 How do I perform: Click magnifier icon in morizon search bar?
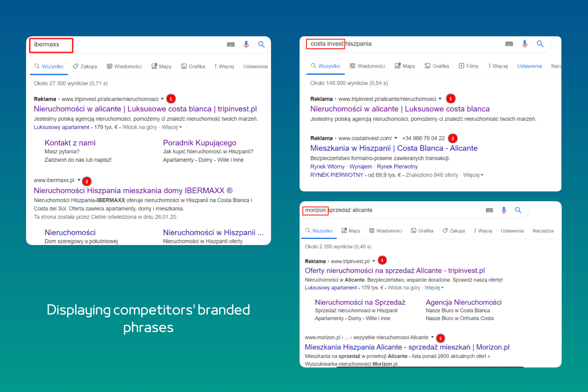tap(518, 210)
